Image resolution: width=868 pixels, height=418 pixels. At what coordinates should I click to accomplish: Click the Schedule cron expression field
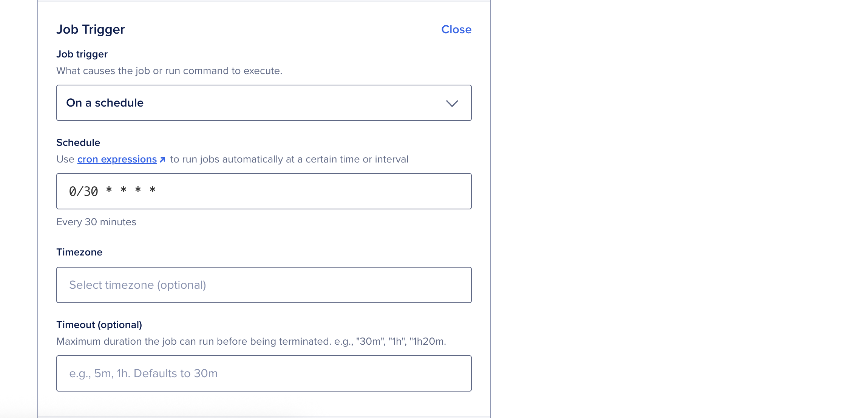[x=264, y=191]
